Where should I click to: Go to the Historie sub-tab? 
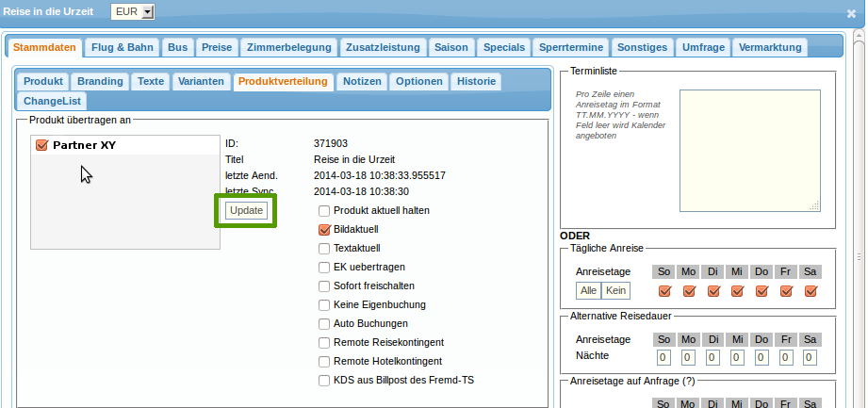tap(476, 81)
